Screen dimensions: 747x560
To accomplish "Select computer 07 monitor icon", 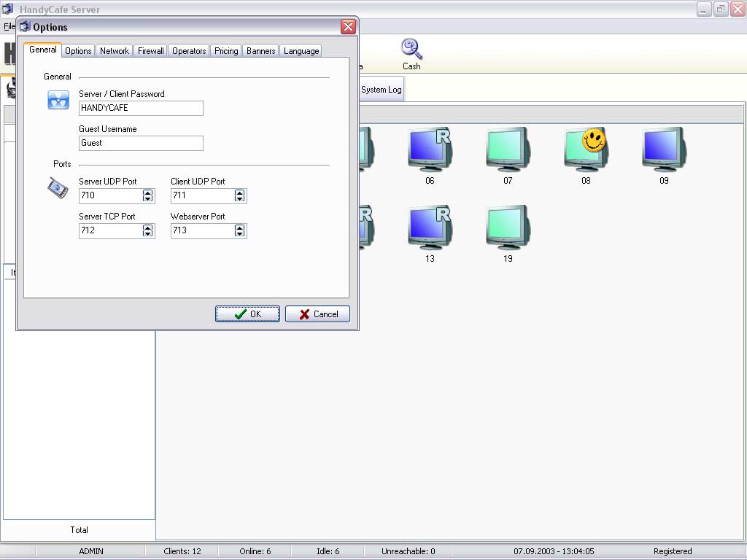I will [x=508, y=149].
